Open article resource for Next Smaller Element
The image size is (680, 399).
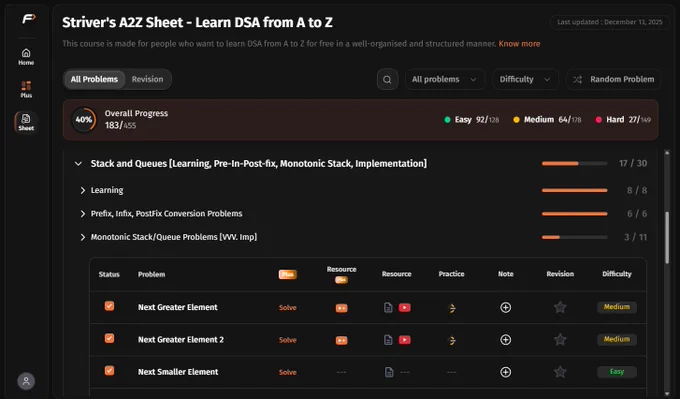pyautogui.click(x=389, y=372)
